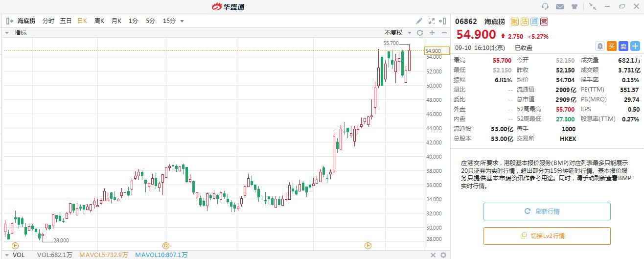The width and height of the screenshot is (644, 259).
Task: Switch to 周K weekly chart
Action: point(99,21)
